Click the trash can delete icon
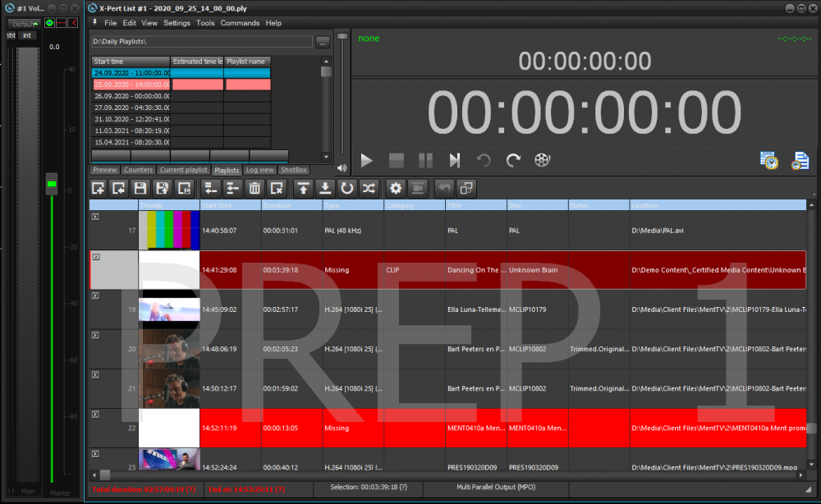Screen dimensions: 821x504 point(255,188)
